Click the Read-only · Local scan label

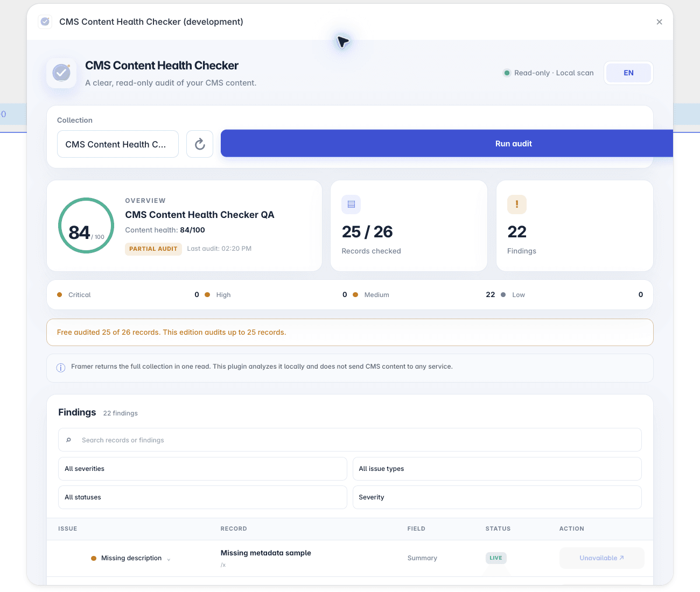pyautogui.click(x=554, y=73)
